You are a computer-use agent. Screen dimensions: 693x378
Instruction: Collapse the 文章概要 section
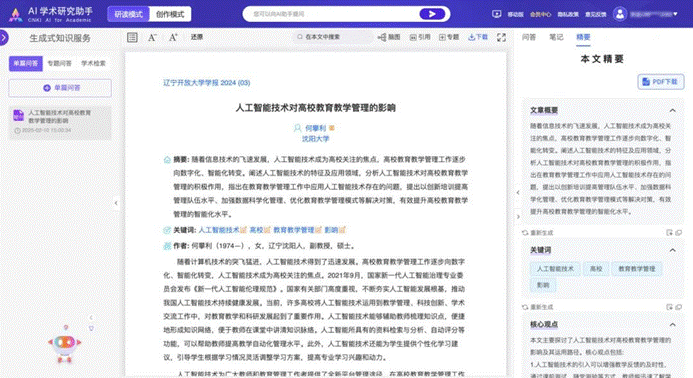pos(672,110)
